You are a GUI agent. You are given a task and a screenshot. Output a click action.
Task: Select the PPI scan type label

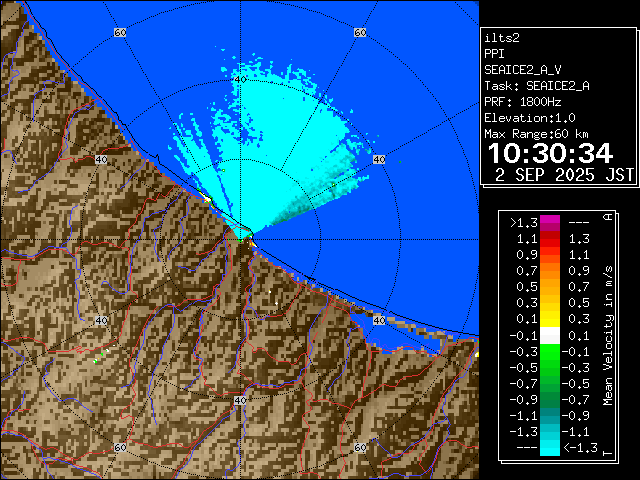coord(494,54)
